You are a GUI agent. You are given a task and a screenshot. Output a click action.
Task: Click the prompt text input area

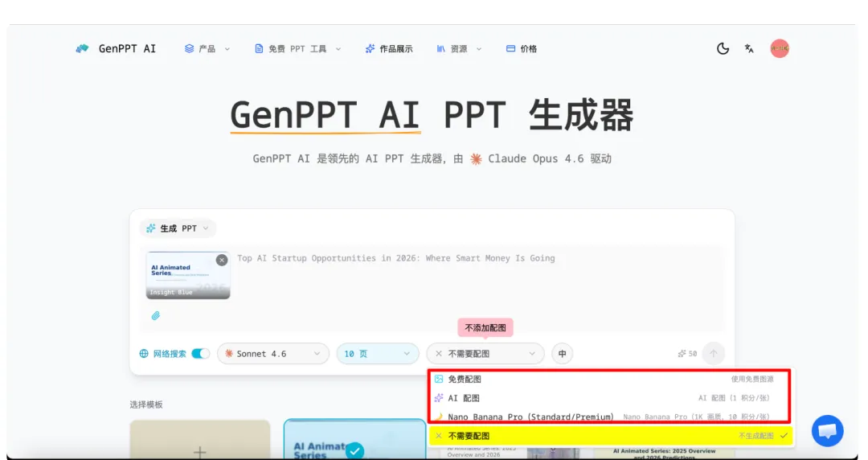click(479, 288)
